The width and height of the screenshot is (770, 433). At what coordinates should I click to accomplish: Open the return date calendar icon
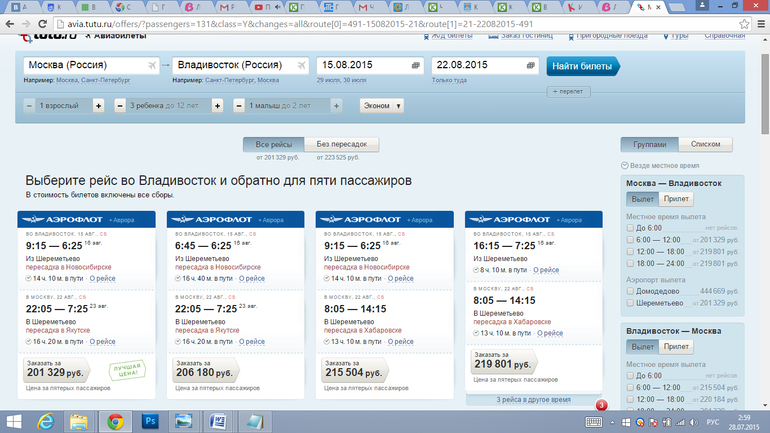[531, 66]
